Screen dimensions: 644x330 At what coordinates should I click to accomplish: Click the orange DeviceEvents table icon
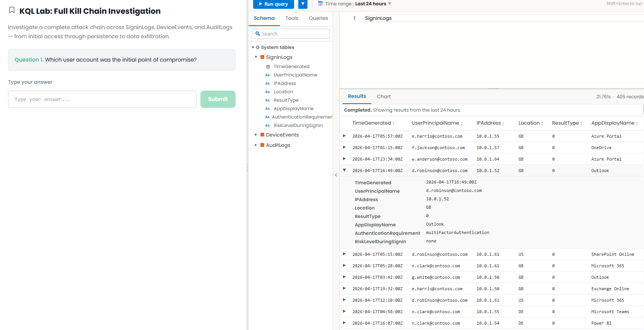[x=262, y=135]
